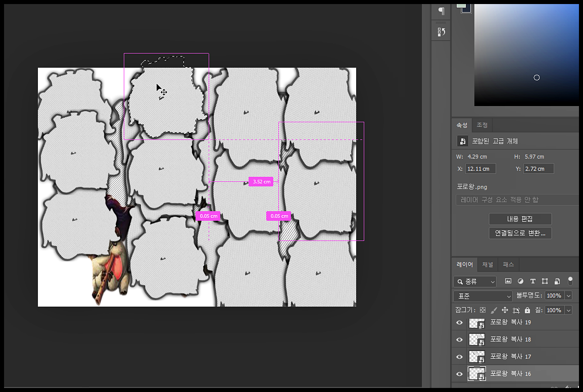This screenshot has height=392, width=583.
Task: Click the 내용 편집 button
Action: tap(520, 219)
